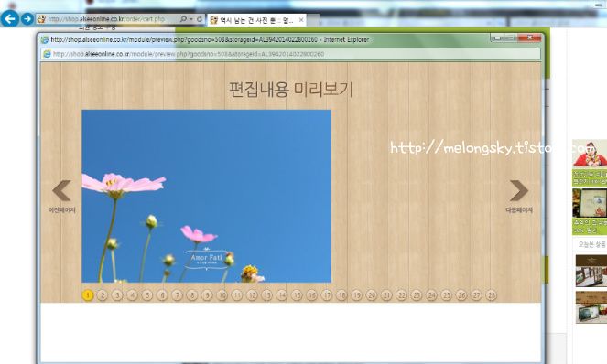Jump to page 27 indicator
607x364 pixels.
pos(476,295)
